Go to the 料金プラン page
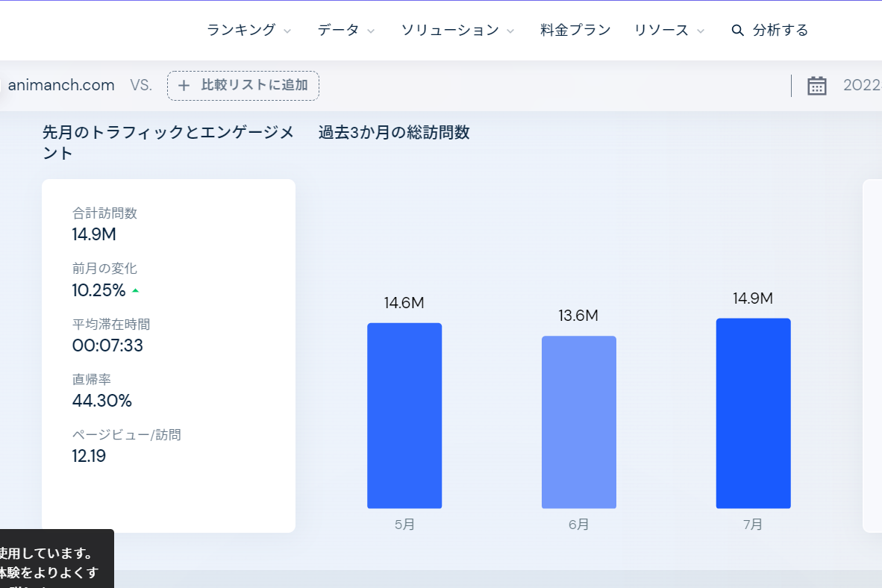882x588 pixels. (x=575, y=31)
